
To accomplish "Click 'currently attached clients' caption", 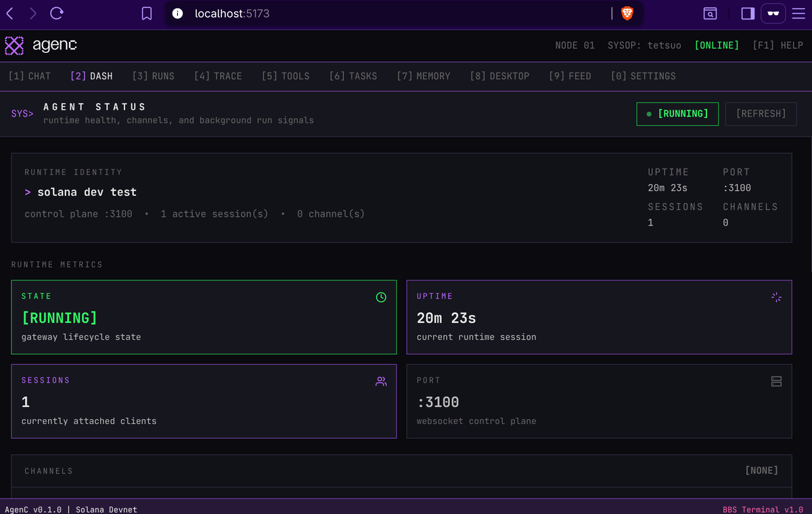I will (89, 421).
